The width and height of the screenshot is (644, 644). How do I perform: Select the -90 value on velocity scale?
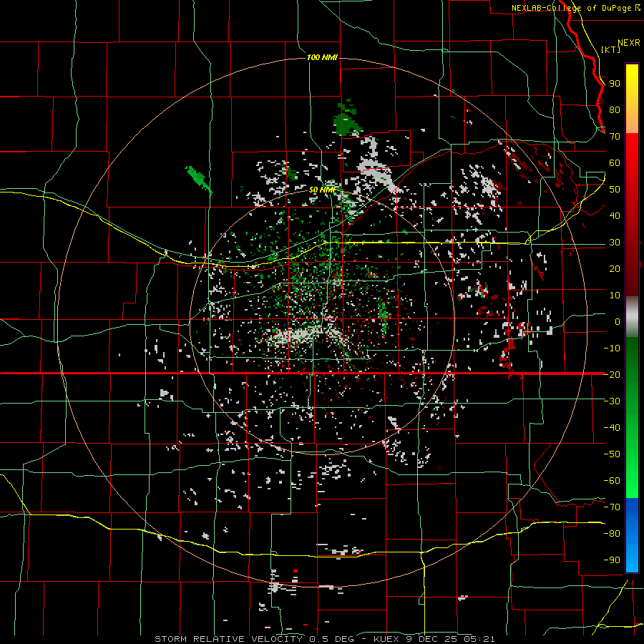[612, 560]
